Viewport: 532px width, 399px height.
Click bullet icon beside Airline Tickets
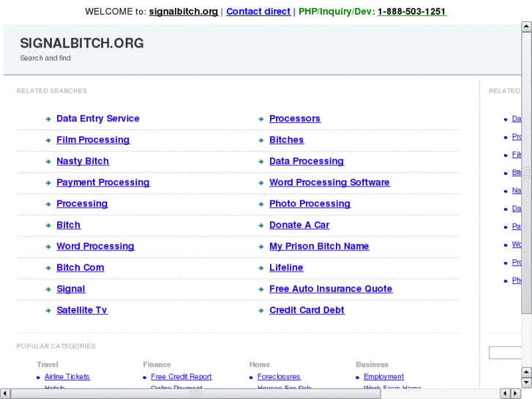click(38, 378)
